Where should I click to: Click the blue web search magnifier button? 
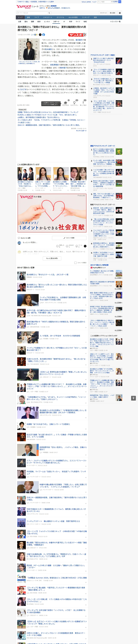tap(120, 2)
